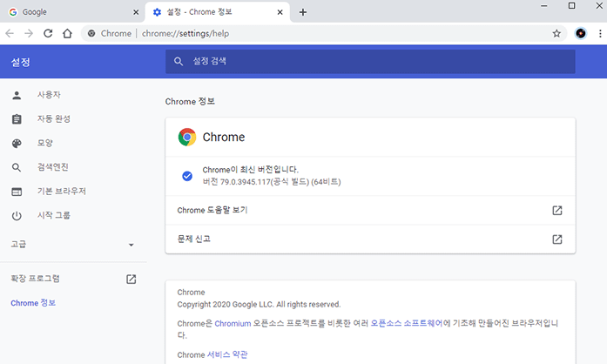Open 시작 그룹 settings
Image resolution: width=607 pixels, height=364 pixels.
click(54, 215)
